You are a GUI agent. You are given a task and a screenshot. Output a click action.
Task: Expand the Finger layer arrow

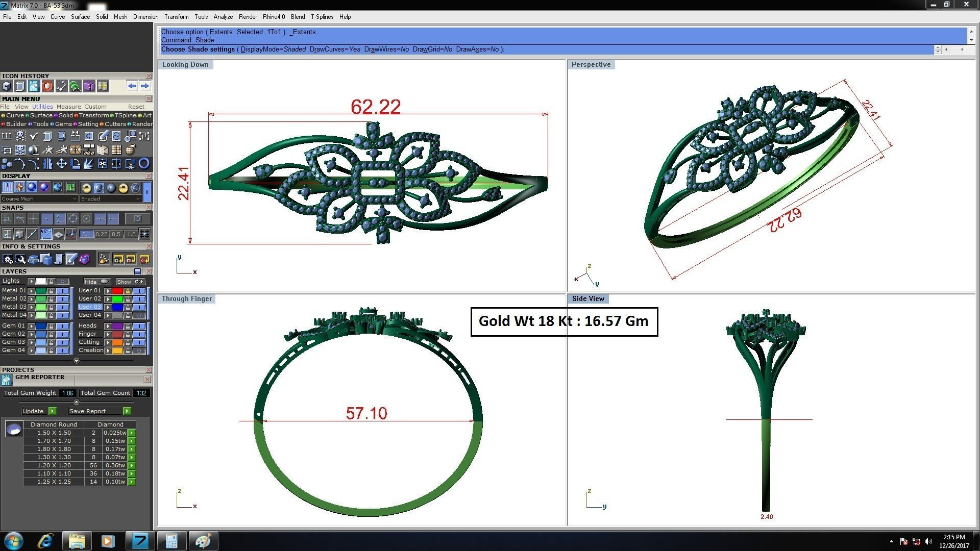pos(108,334)
